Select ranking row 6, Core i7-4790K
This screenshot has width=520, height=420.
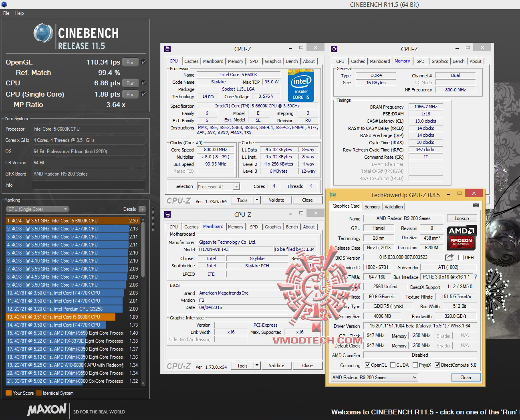click(73, 261)
